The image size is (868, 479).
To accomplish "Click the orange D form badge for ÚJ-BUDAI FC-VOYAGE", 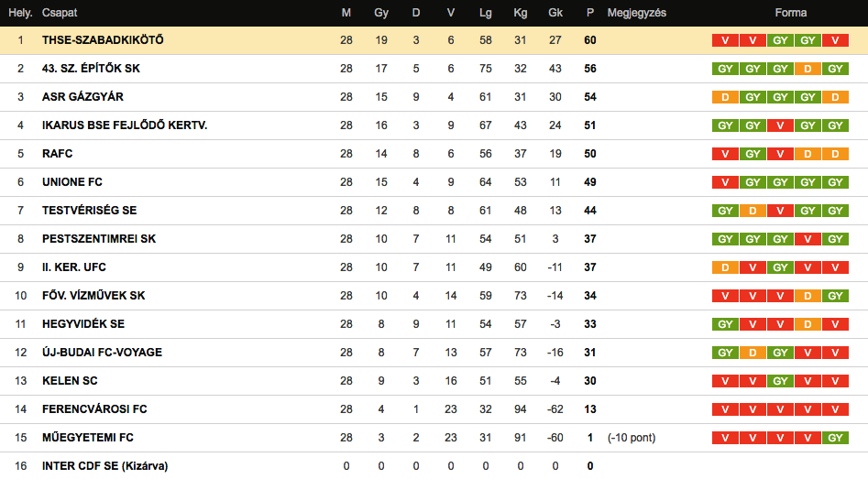I will [x=753, y=353].
